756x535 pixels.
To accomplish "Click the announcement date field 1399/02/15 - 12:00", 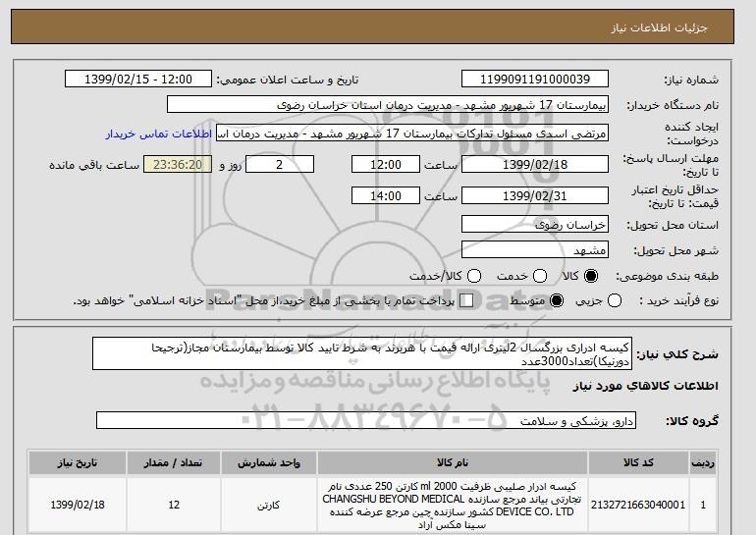I will (x=138, y=80).
